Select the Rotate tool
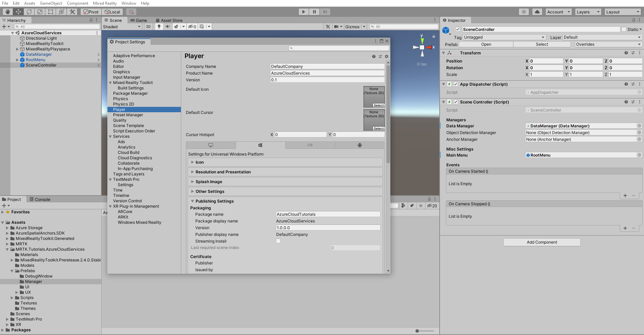 pos(29,12)
